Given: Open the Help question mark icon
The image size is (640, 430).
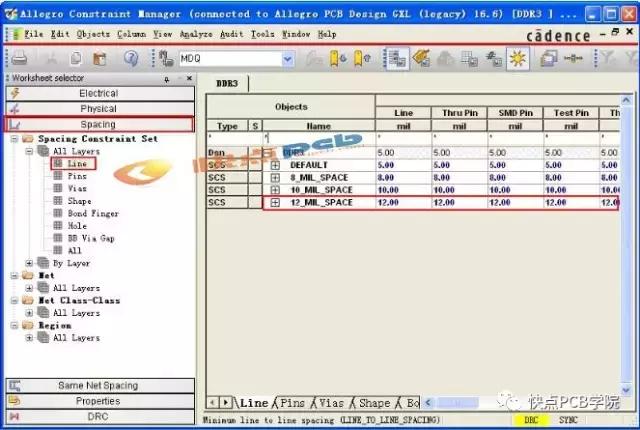Looking at the screenshot, I should pos(131,58).
